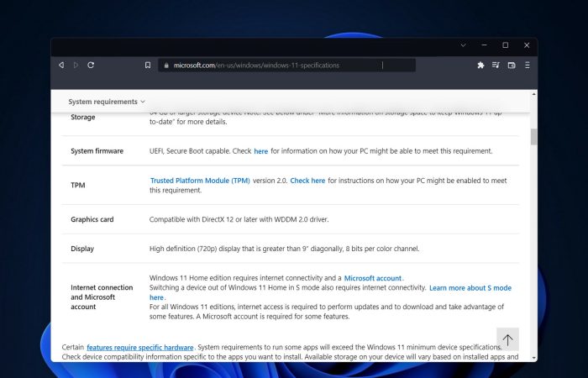Click 'UEFI, Secure Boot capable' text
The height and width of the screenshot is (378, 588).
pyautogui.click(x=189, y=151)
